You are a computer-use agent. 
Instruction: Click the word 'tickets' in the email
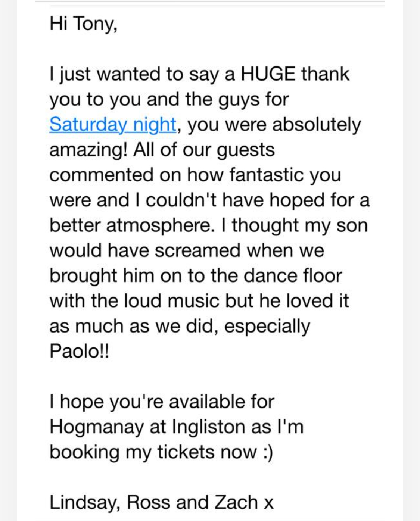click(x=186, y=452)
